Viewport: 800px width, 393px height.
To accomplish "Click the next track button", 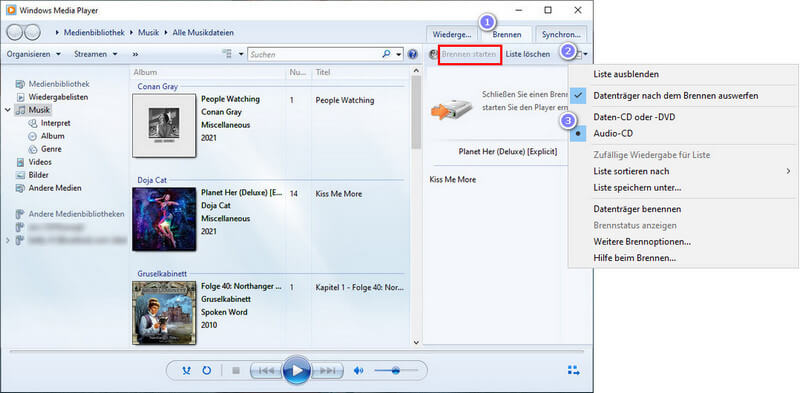I will pos(327,371).
